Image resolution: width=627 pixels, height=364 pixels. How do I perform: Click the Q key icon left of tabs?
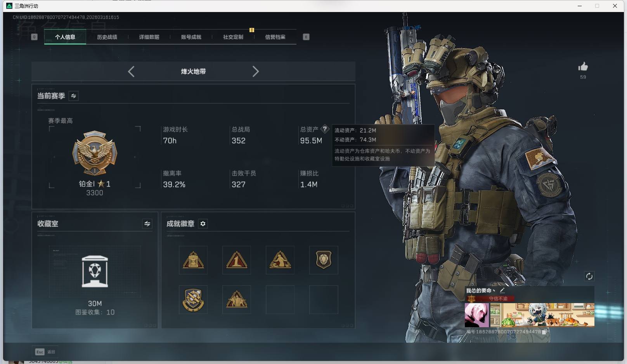[34, 37]
